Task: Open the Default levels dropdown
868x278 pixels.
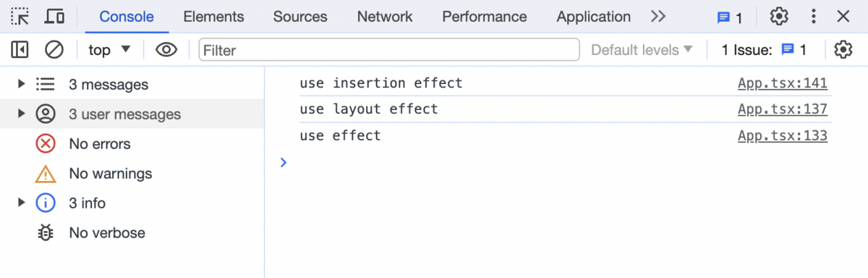Action: pos(642,50)
